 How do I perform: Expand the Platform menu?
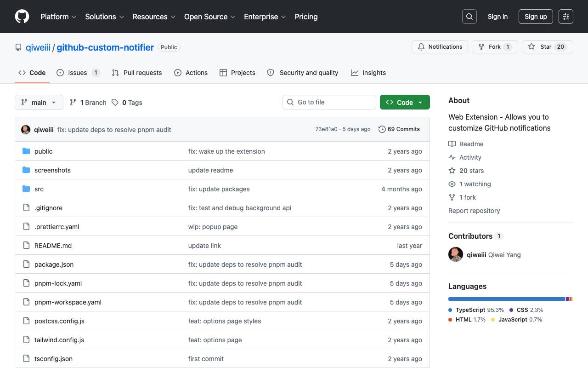click(58, 17)
